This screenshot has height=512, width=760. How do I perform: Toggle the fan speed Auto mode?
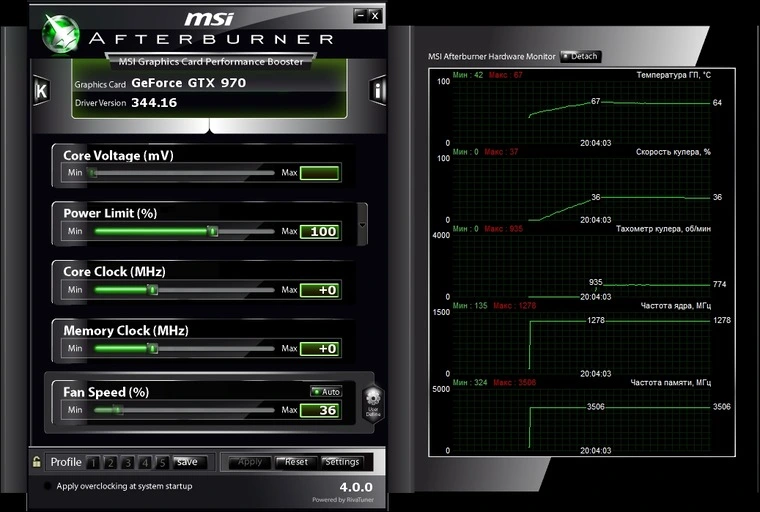(326, 392)
